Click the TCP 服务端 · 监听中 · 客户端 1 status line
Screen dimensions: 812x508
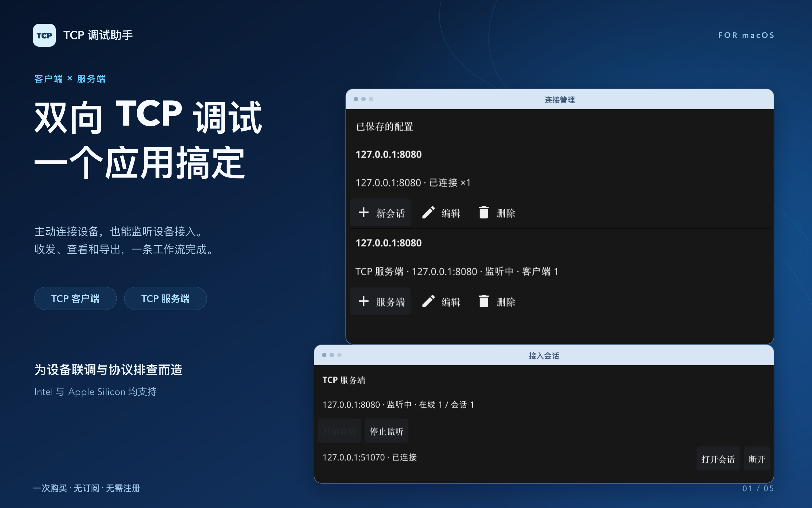457,271
